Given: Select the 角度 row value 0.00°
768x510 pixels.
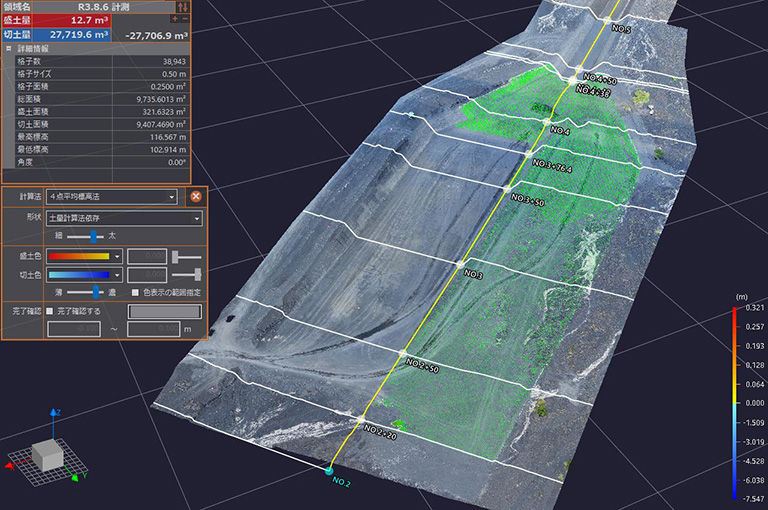Looking at the screenshot, I should click(x=177, y=162).
